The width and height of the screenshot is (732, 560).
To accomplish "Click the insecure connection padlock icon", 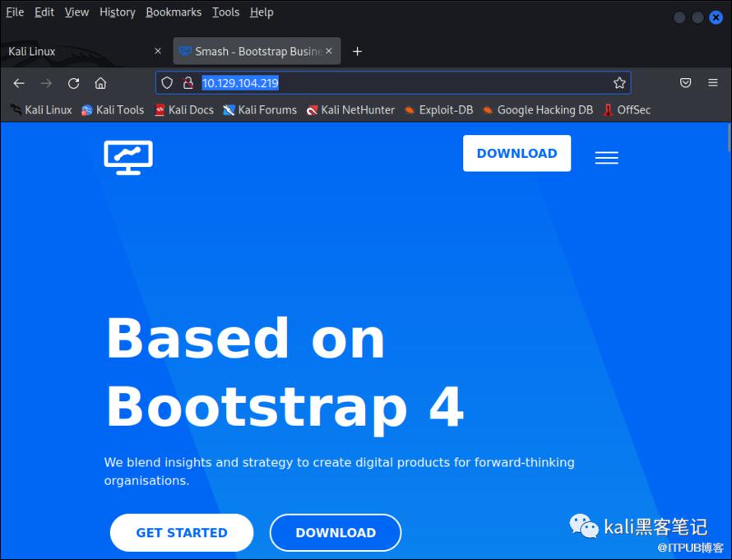I will (x=188, y=83).
